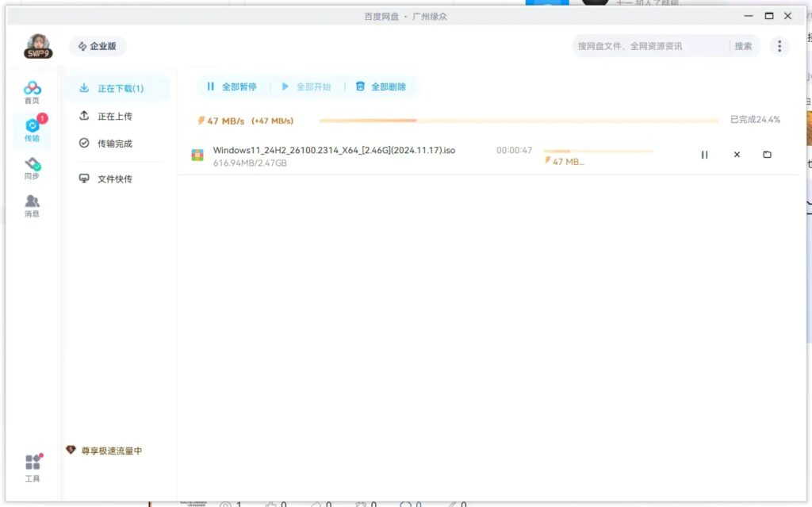Select the 正在下载(1) tab

point(117,88)
